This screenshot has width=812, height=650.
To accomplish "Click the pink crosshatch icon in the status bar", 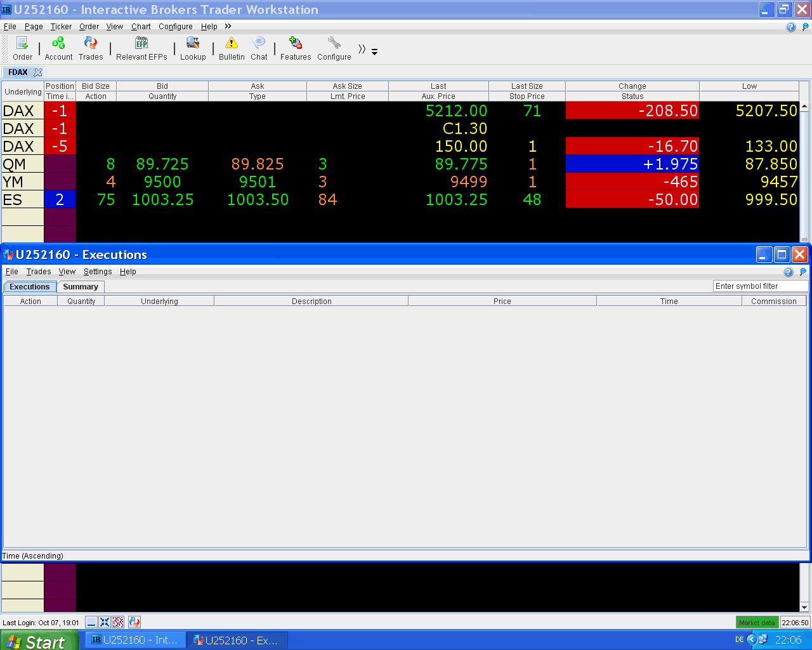I will pos(118,622).
